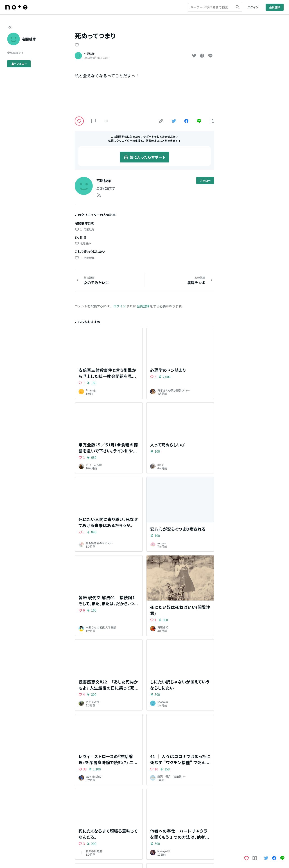This screenshot has height=868, width=289.
Task: Open way_finding author avatar
Action: pyautogui.click(x=81, y=778)
